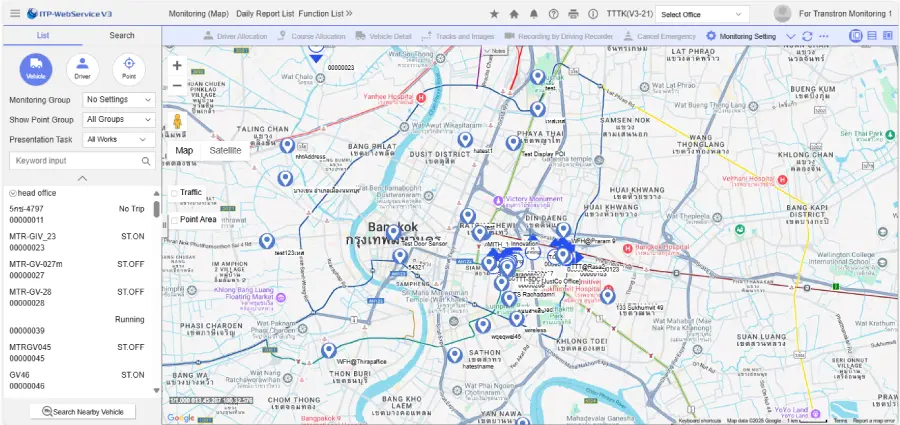Click Cancel Emergency toolbar button

659,36
